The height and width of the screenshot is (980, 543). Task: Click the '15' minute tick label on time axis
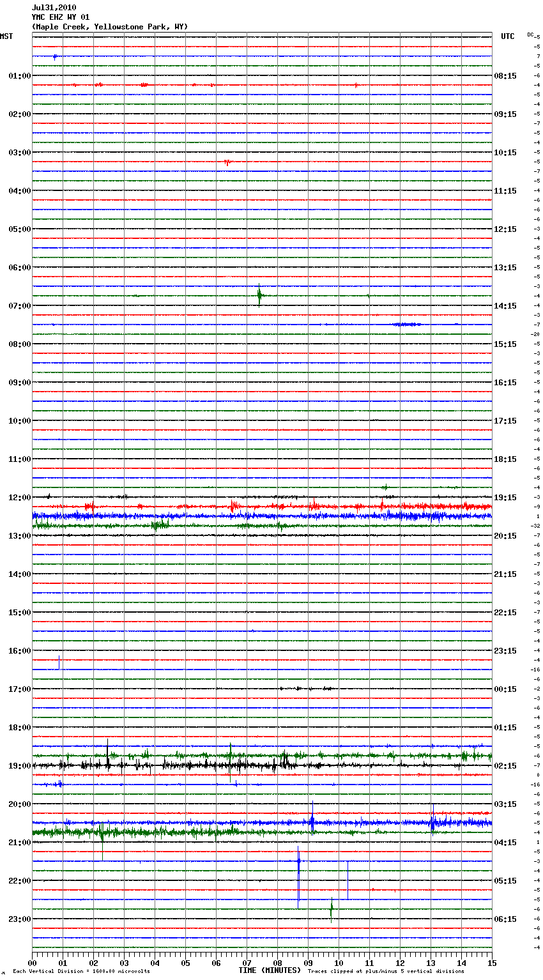tap(492, 962)
